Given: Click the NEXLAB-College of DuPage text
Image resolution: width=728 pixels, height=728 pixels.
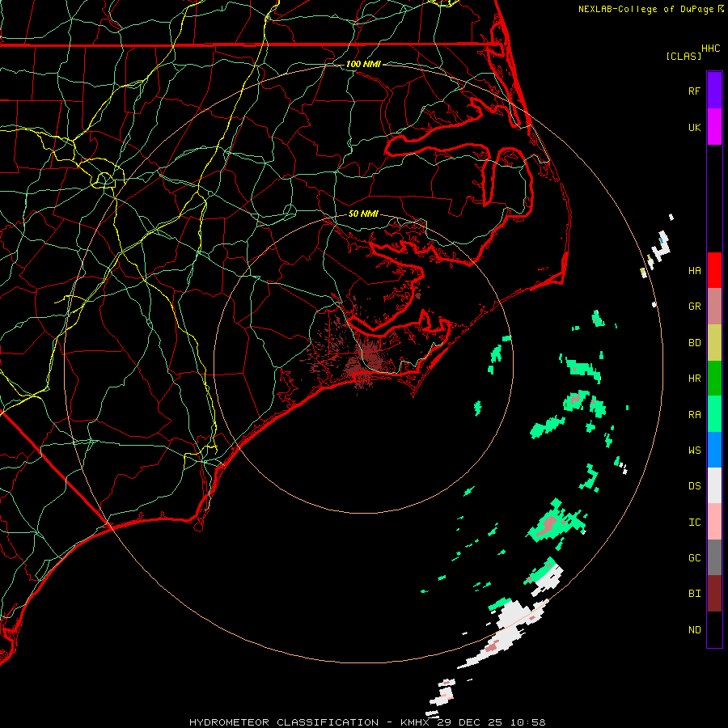Looking at the screenshot, I should [x=646, y=9].
